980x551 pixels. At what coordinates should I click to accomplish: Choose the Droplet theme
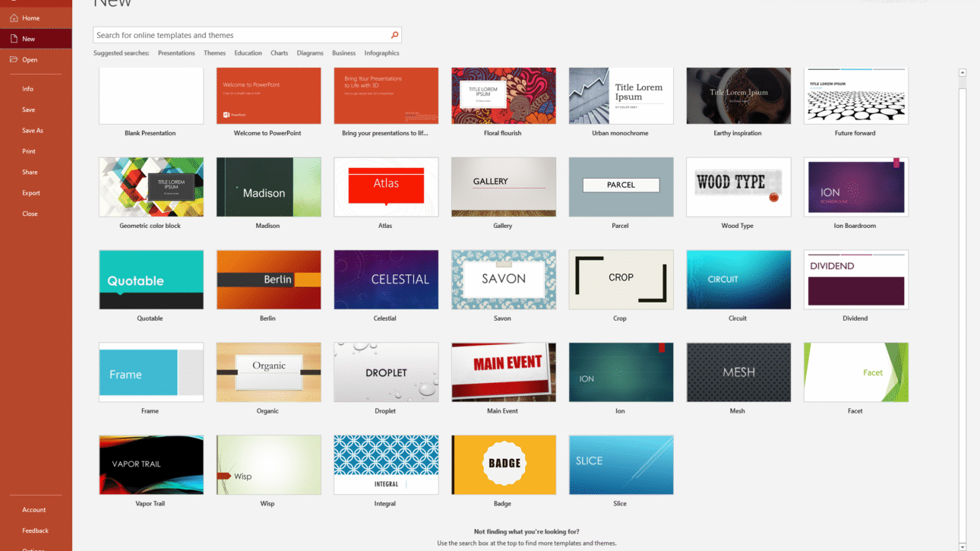[x=386, y=372]
